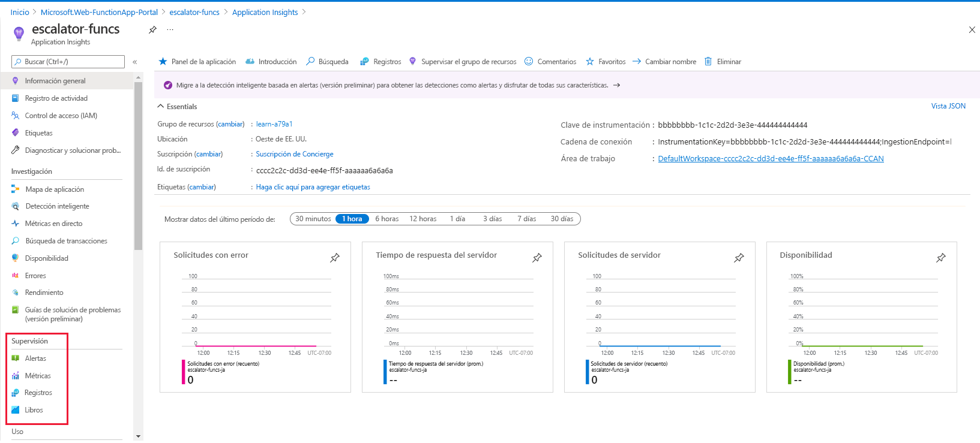Click Cambiar nombre
This screenshot has height=443, width=980.
pyautogui.click(x=664, y=62)
